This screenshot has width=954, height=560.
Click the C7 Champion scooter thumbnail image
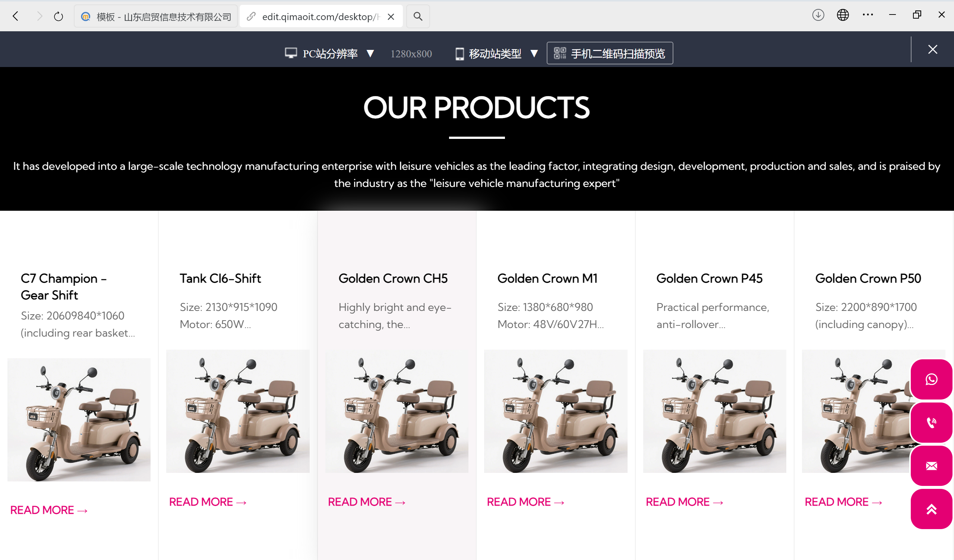pos(79,420)
